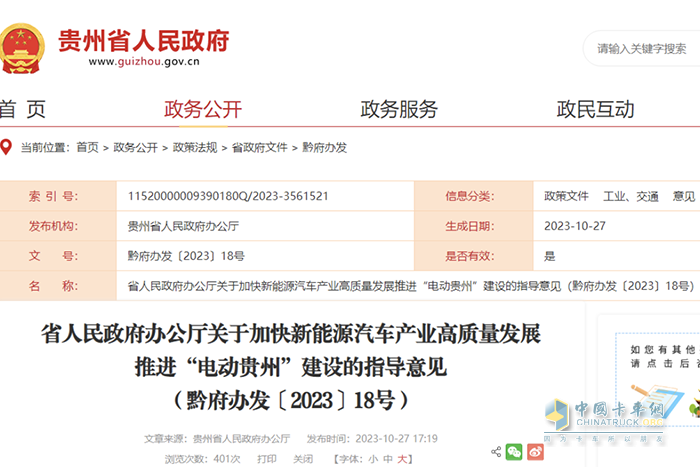This screenshot has height=467, width=700.
Task: Set font size to 小
Action: pos(373,458)
